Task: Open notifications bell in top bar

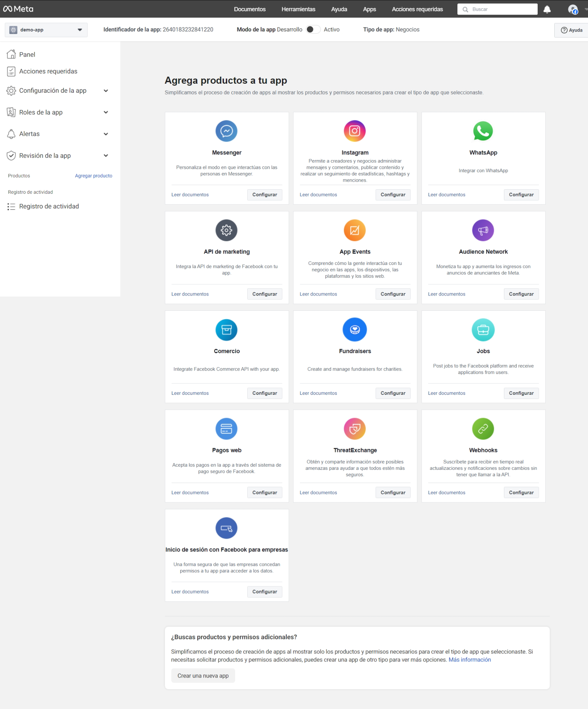Action: [547, 9]
